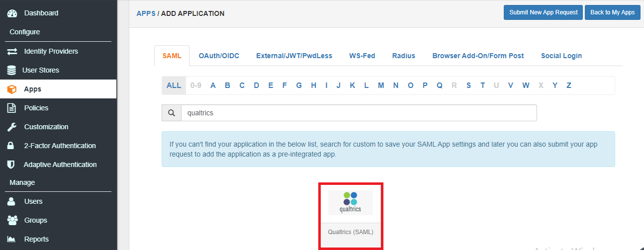Click the Qualtrics (SAML) app label
The width and height of the screenshot is (644, 250).
tap(351, 232)
